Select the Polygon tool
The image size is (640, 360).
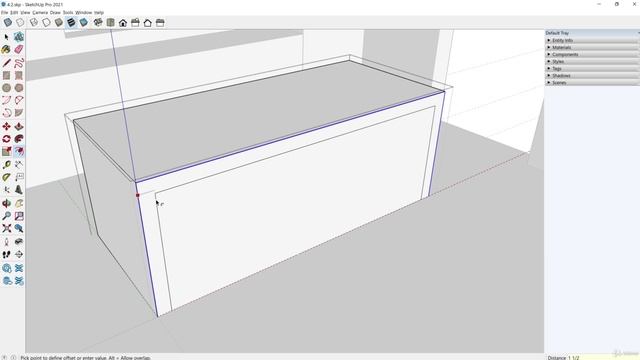[19, 88]
